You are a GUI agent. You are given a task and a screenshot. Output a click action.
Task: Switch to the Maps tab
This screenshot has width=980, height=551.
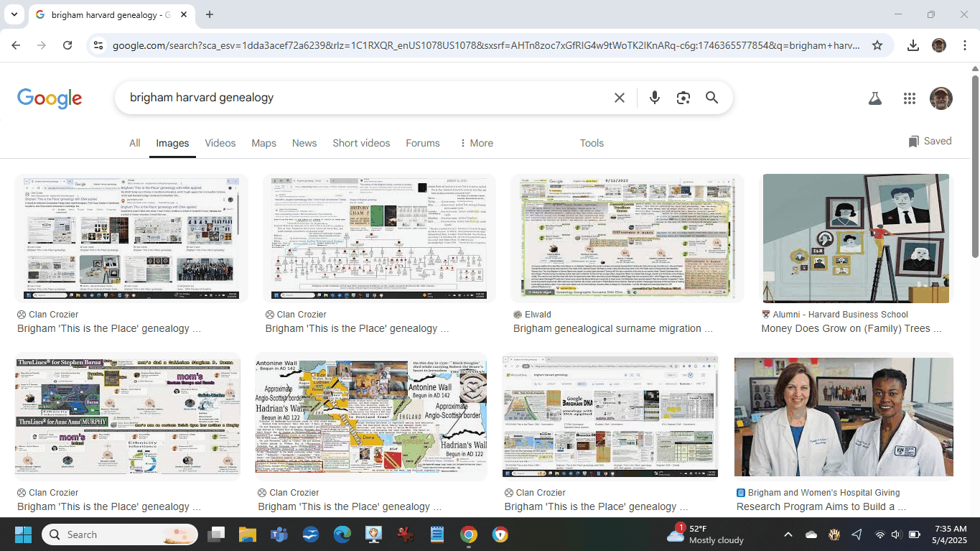point(263,143)
